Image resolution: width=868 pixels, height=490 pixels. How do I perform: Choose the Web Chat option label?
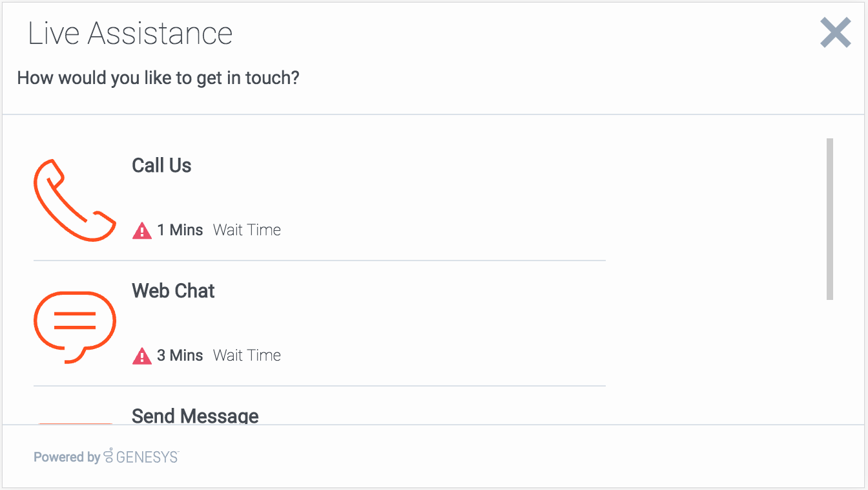point(173,291)
